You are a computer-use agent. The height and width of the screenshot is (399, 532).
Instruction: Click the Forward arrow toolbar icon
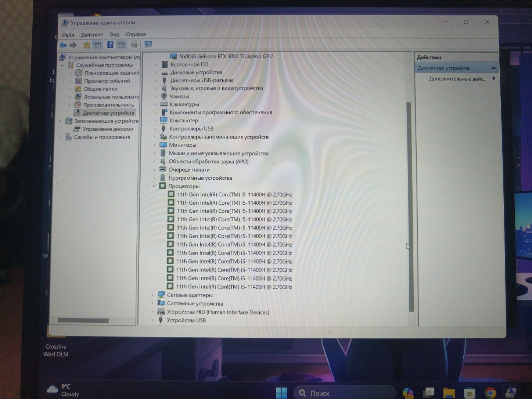73,45
